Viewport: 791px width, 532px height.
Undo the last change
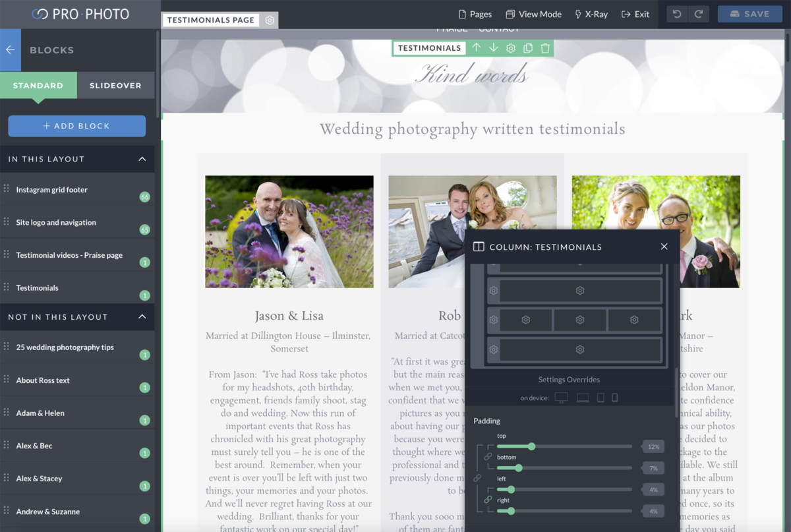coord(677,14)
